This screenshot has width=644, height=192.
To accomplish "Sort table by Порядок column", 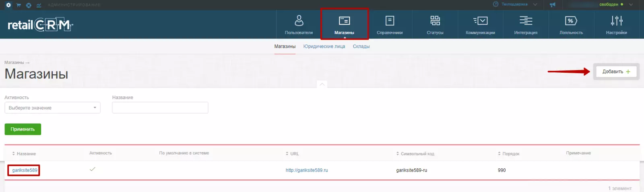I will point(509,154).
